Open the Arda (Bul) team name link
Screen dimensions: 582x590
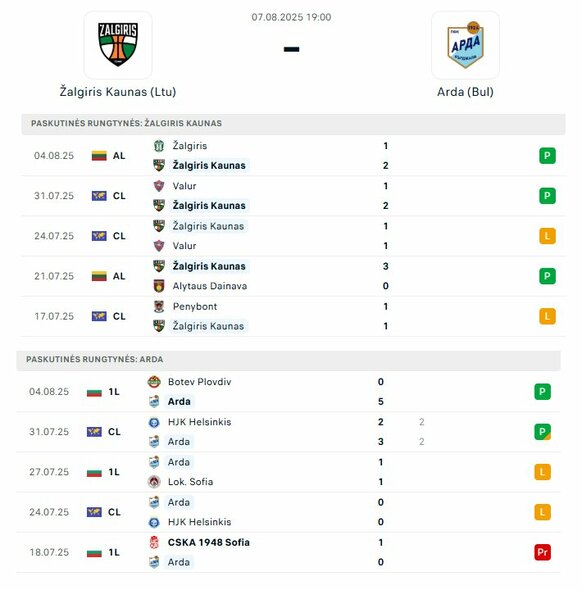(x=465, y=92)
